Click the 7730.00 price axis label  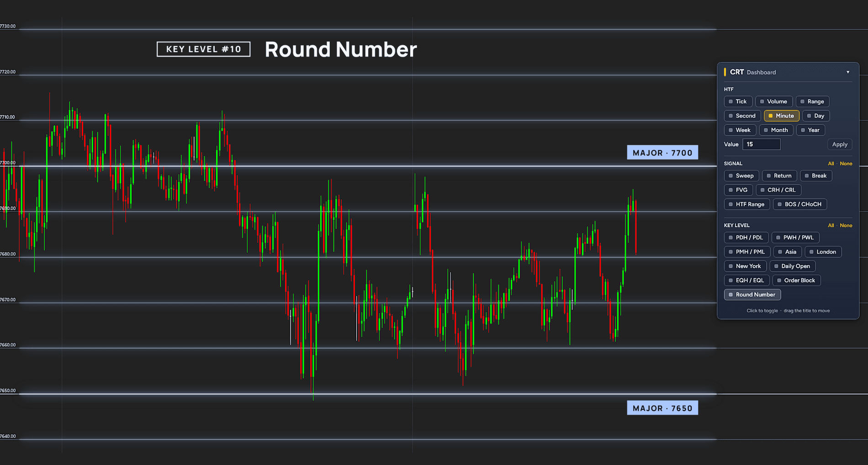(x=8, y=26)
